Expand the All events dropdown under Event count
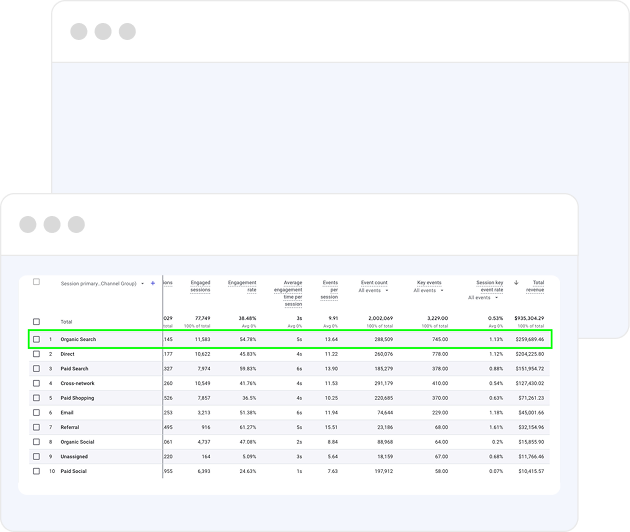Viewport: 630px width, 532px height. [x=376, y=291]
